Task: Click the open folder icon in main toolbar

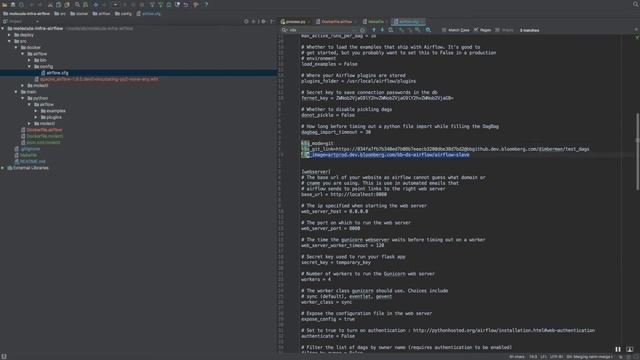Action: [x=4, y=4]
